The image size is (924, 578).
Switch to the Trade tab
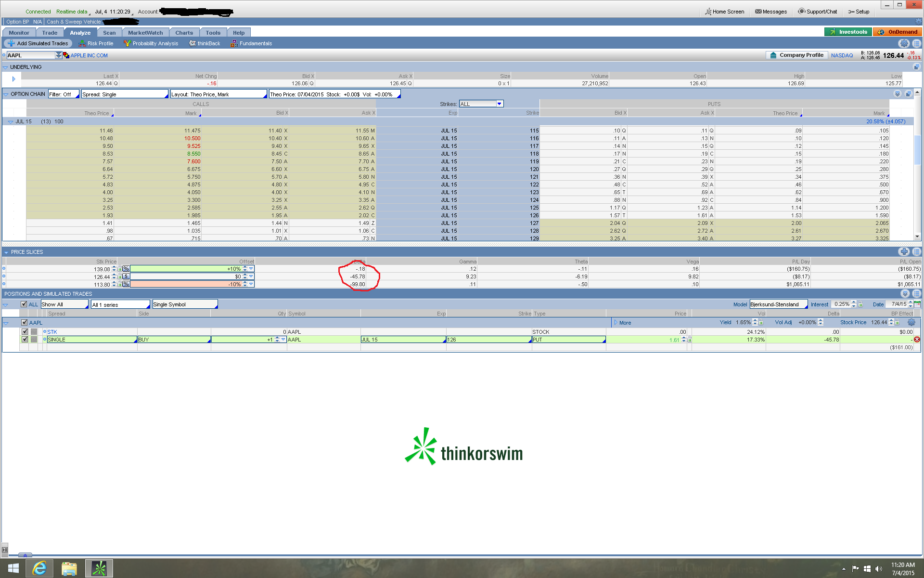tap(50, 33)
